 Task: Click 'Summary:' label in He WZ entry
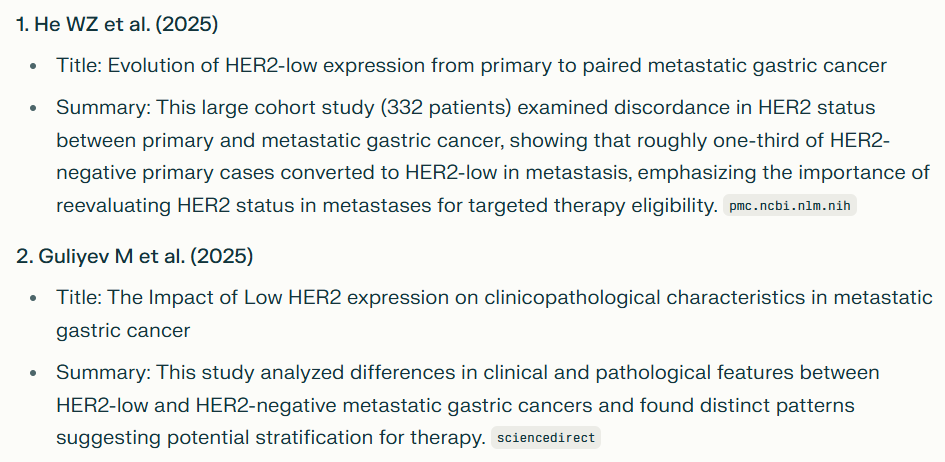click(104, 108)
